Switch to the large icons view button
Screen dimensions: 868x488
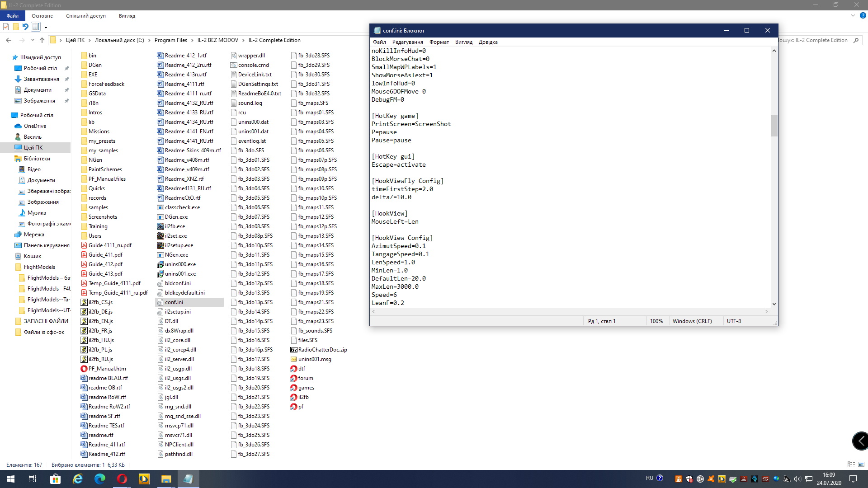pos(861,465)
